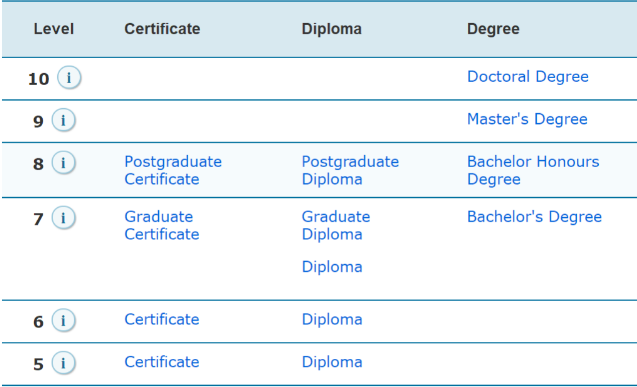Open the info icon for Level 9

click(x=63, y=120)
